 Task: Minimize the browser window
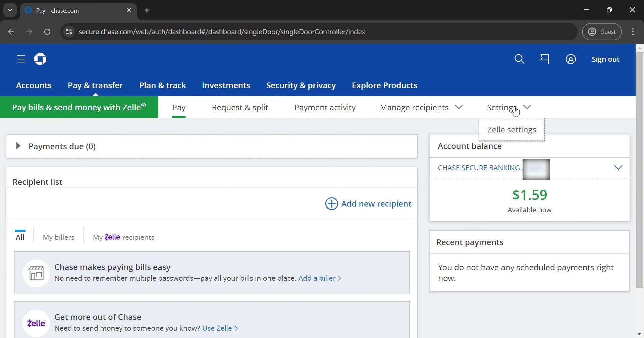tap(586, 10)
